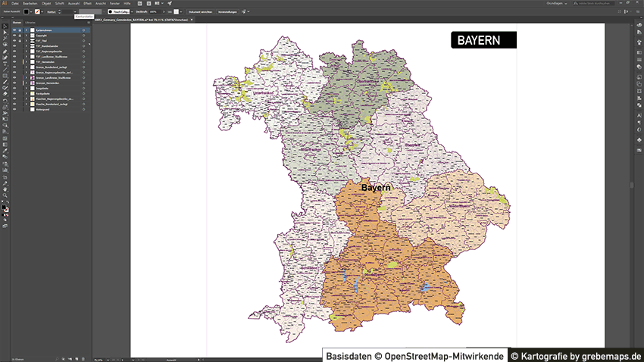Click the fill color swatch in control bar
The width and height of the screenshot is (644, 362).
pos(25,12)
